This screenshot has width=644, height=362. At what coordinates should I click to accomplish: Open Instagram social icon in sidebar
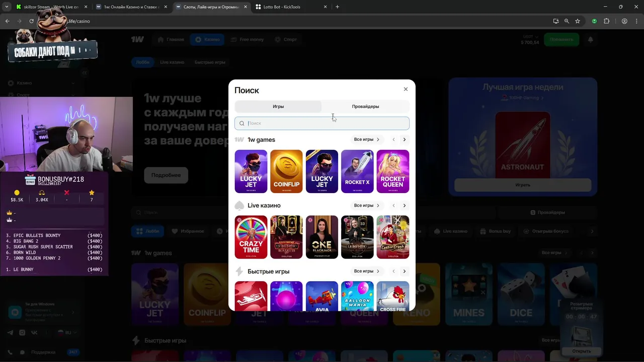click(x=22, y=332)
